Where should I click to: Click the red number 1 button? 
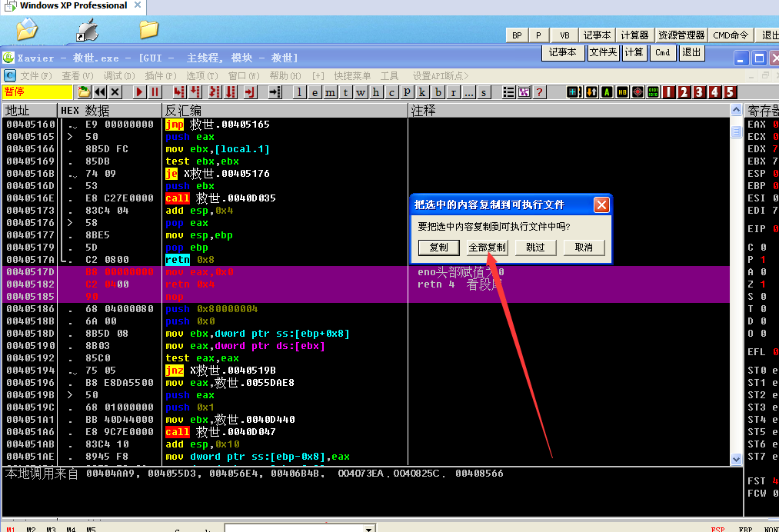(669, 92)
